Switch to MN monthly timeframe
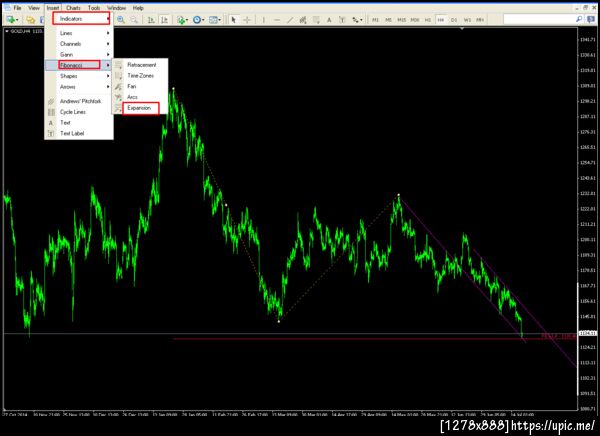 [480, 20]
